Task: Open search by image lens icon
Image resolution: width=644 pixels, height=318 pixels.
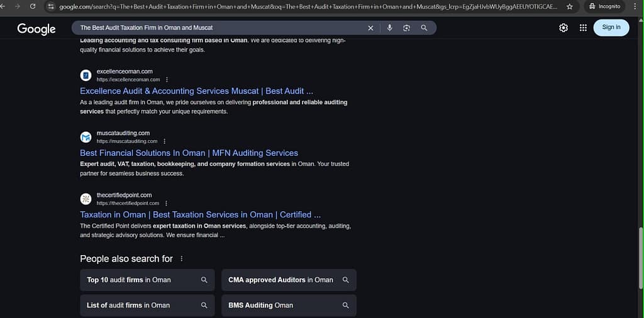Action: click(407, 28)
